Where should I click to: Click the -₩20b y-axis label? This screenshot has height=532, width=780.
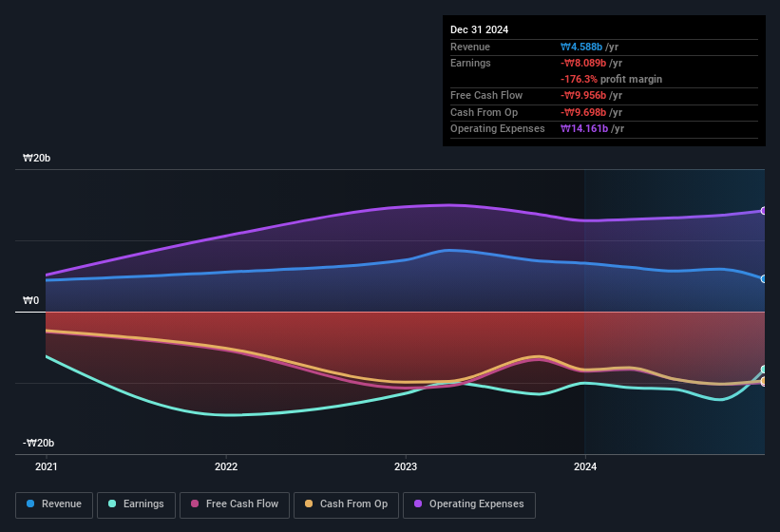38,443
